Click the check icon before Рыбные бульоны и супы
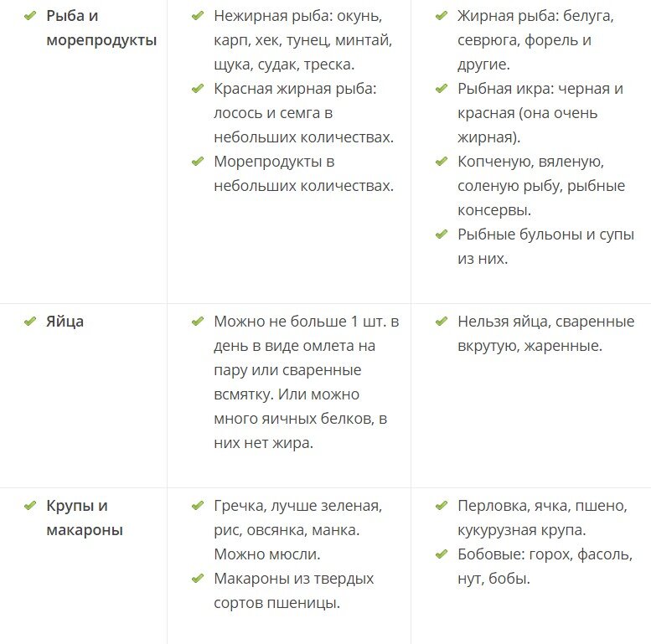This screenshot has height=644, width=651. pos(442,234)
